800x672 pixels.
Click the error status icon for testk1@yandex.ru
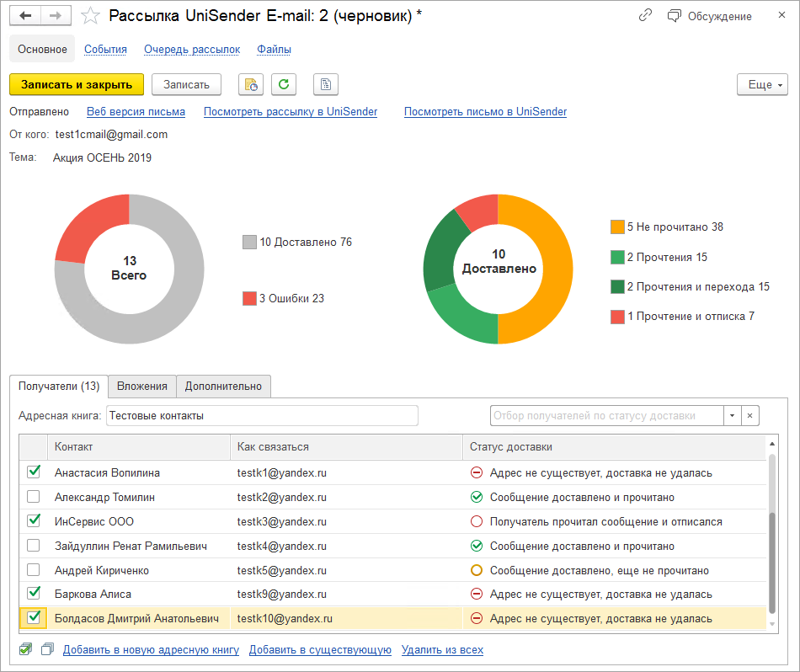coord(477,473)
